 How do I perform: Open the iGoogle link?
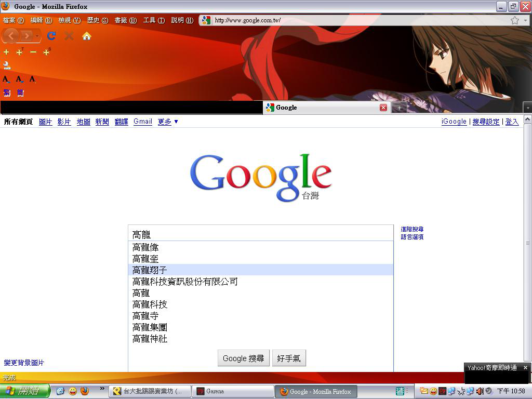click(454, 122)
